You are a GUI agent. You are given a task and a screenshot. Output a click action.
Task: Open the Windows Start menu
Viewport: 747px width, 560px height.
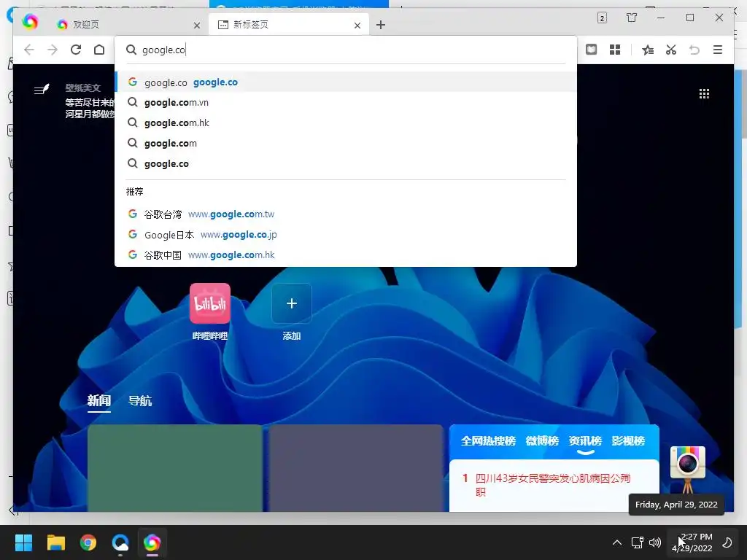click(23, 542)
